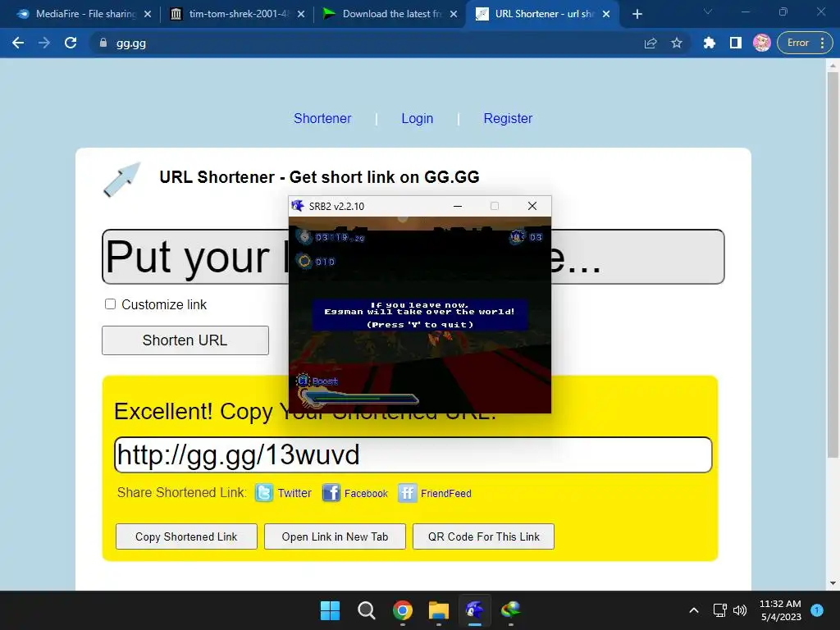Click QR Code For This Link button
The image size is (840, 630).
tap(484, 536)
